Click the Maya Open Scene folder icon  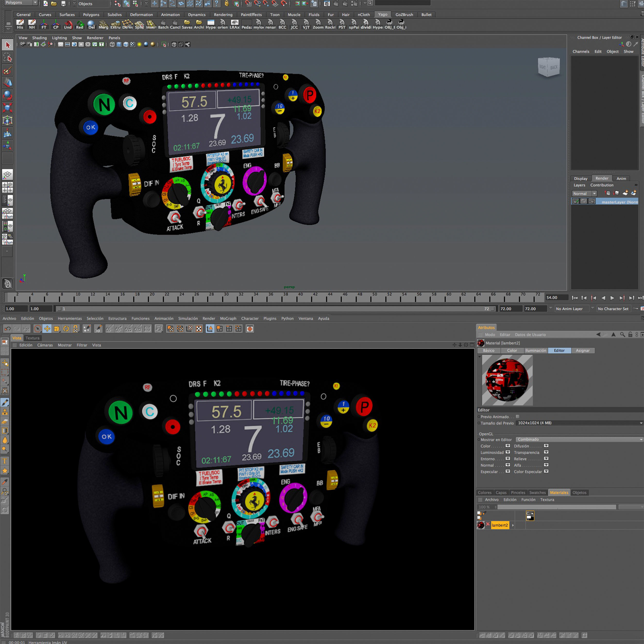pyautogui.click(x=54, y=4)
